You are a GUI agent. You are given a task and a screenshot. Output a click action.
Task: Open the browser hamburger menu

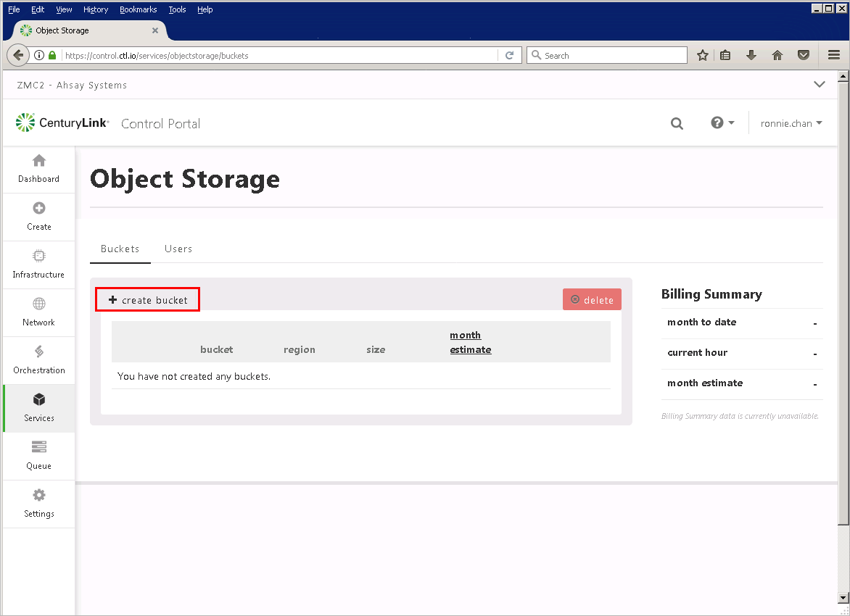pyautogui.click(x=834, y=55)
